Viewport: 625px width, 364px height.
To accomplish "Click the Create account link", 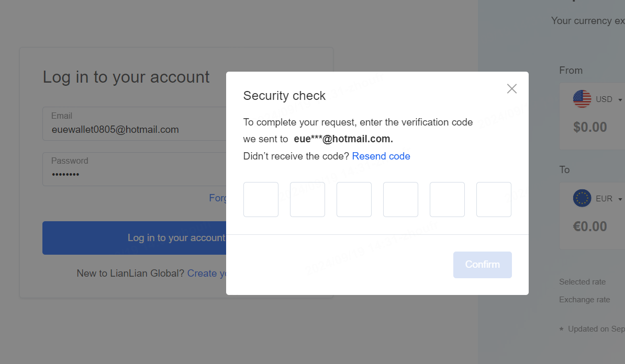I will click(x=206, y=273).
